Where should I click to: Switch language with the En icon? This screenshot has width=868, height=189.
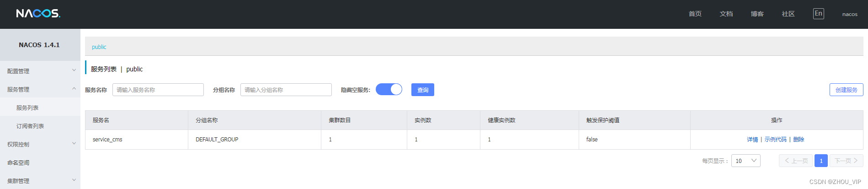(x=818, y=14)
